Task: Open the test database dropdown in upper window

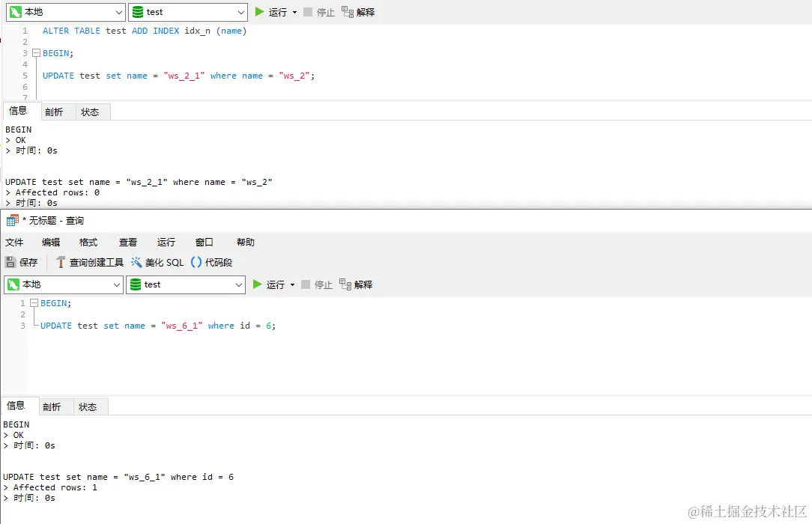Action: (x=187, y=12)
